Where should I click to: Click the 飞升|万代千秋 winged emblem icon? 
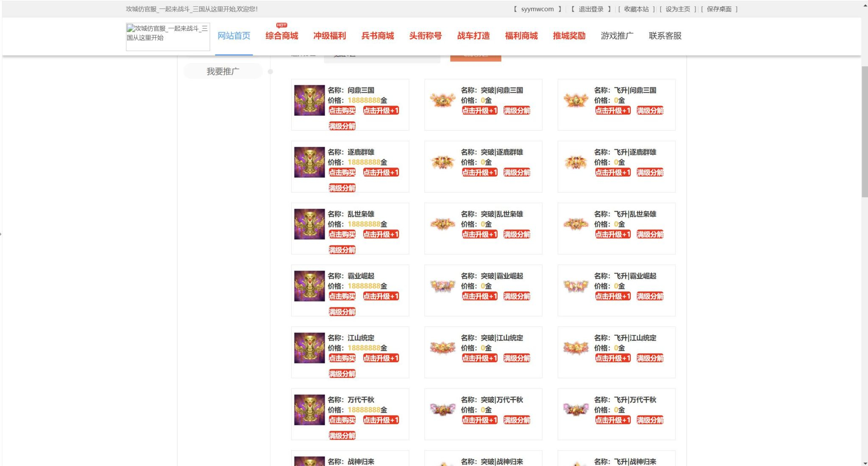pos(576,410)
